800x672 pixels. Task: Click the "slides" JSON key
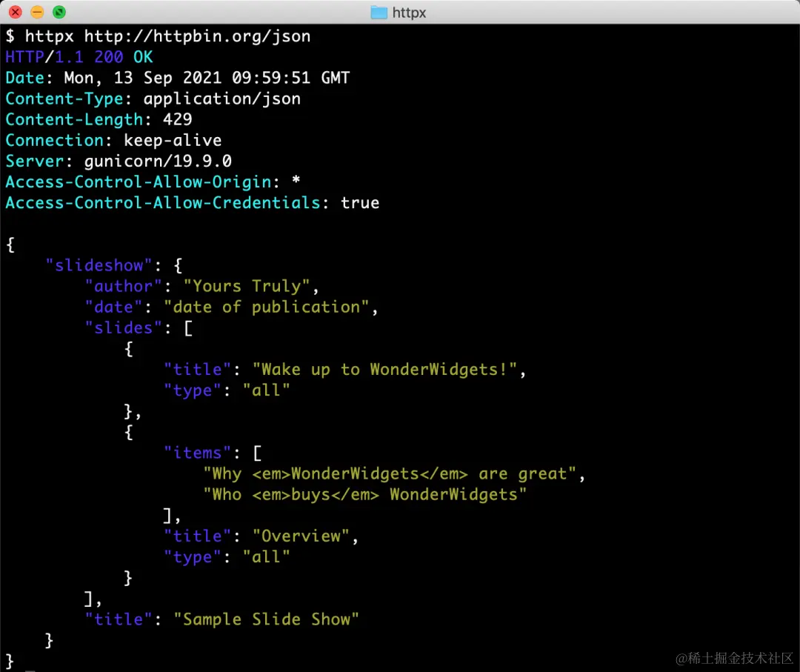(x=124, y=328)
